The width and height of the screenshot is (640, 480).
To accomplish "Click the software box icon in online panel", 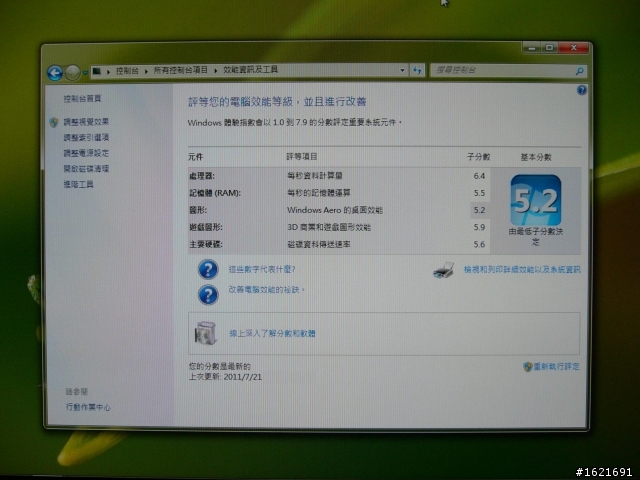I will coord(205,333).
